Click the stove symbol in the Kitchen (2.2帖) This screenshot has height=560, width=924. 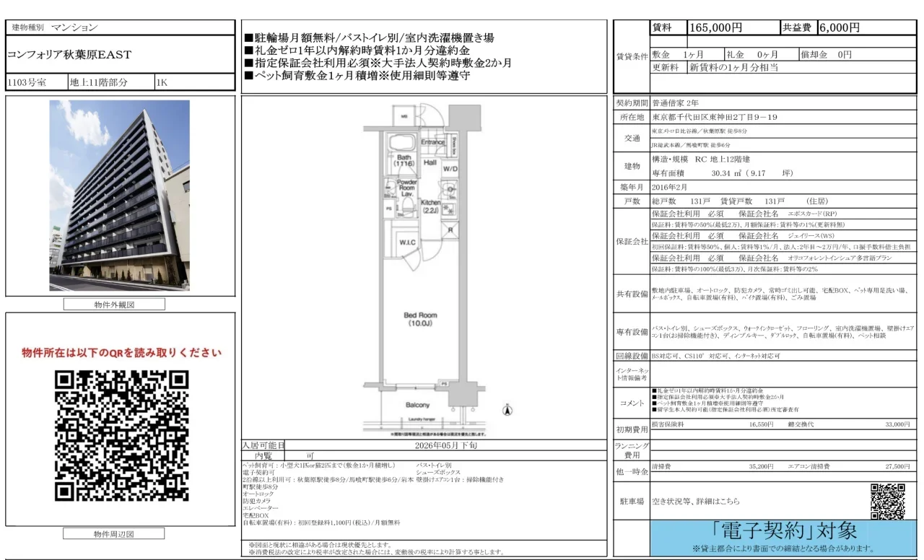click(x=448, y=209)
